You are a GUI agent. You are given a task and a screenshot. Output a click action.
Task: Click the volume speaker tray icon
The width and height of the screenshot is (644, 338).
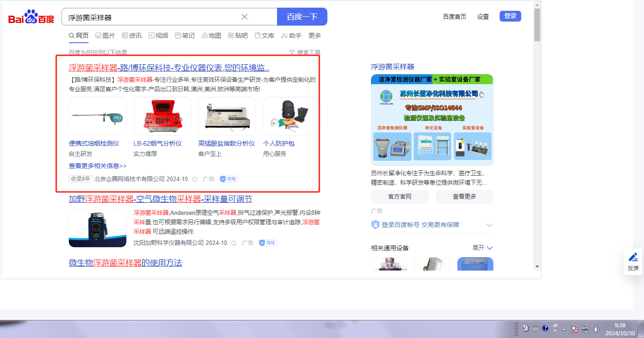pos(597,329)
